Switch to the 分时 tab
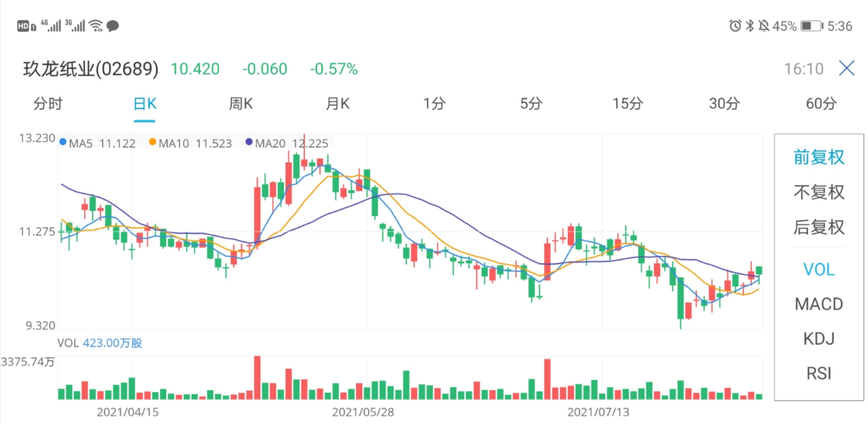Viewport: 868px width, 424px height. 48,104
